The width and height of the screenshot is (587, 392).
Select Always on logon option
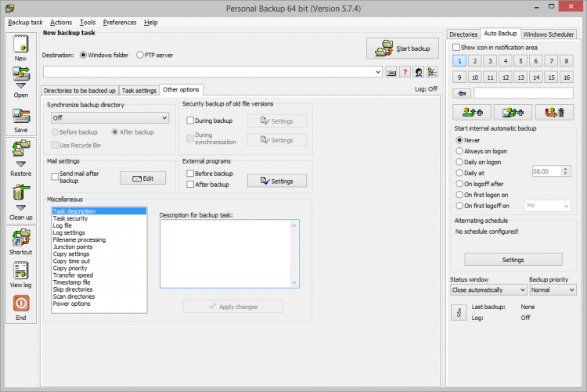459,151
